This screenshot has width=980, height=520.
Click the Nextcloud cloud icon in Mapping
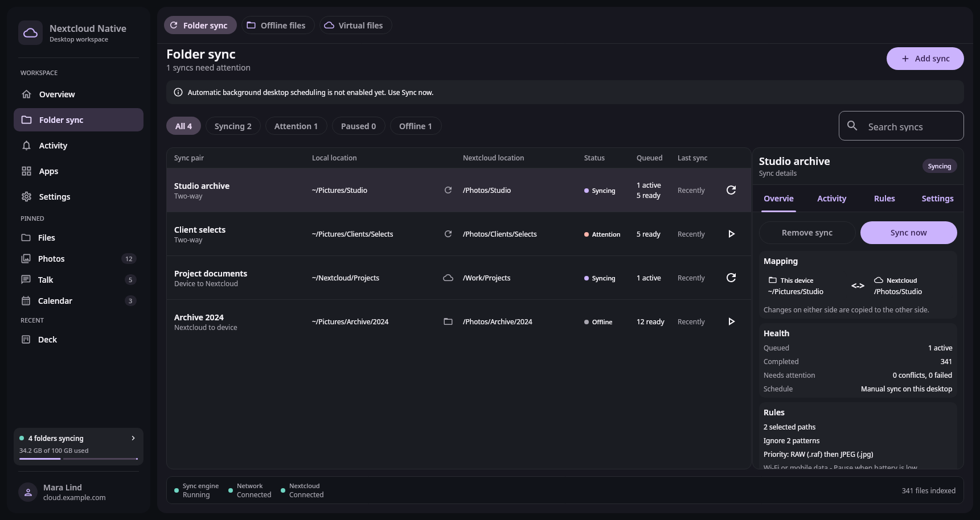click(x=879, y=280)
